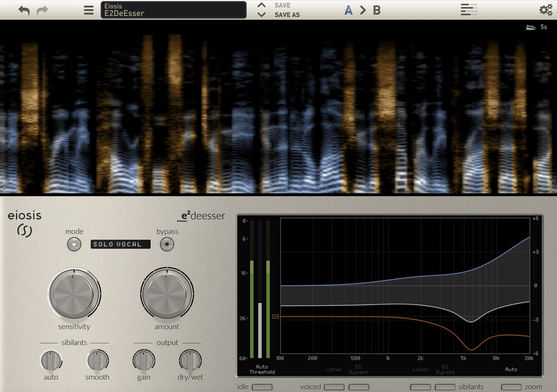
Task: Click the undo arrow icon
Action: 24,11
